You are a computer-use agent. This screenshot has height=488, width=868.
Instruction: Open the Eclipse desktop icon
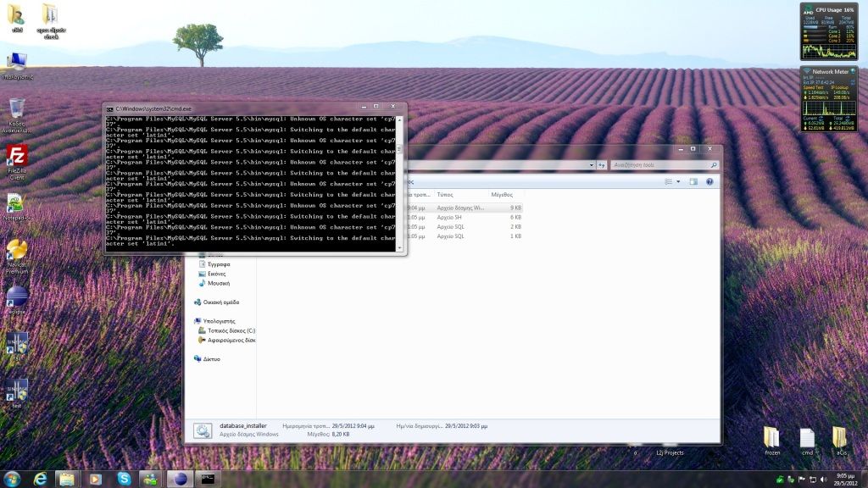(x=17, y=297)
